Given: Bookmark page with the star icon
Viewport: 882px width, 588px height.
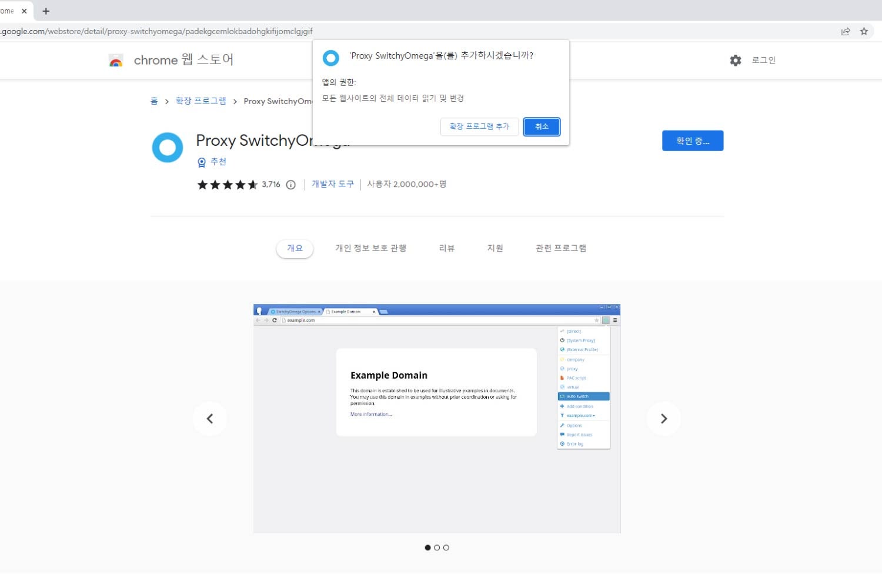Looking at the screenshot, I should [864, 32].
